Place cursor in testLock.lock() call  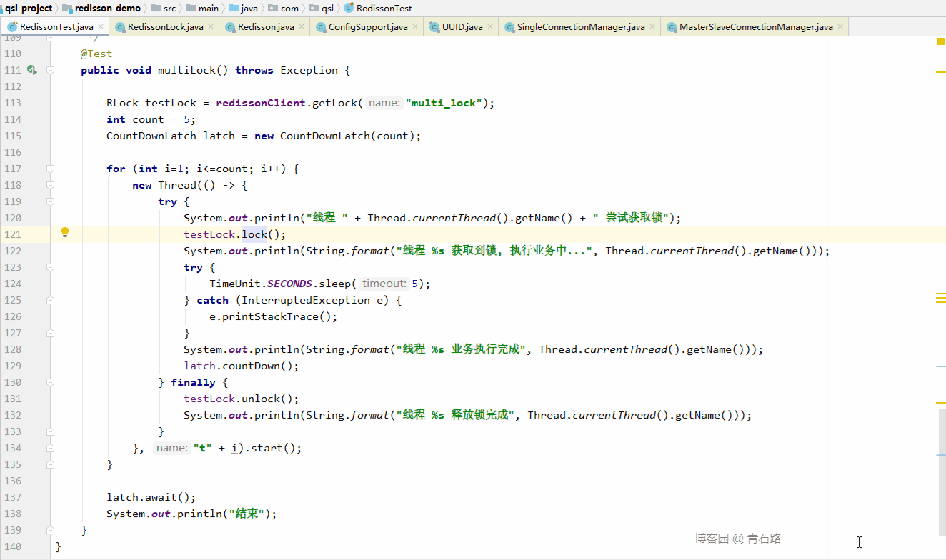(x=234, y=234)
